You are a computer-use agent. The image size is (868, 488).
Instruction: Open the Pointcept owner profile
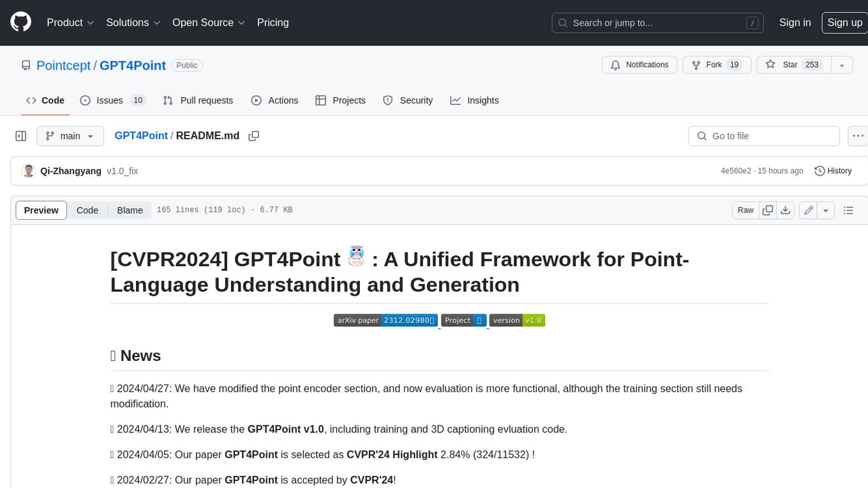(64, 65)
